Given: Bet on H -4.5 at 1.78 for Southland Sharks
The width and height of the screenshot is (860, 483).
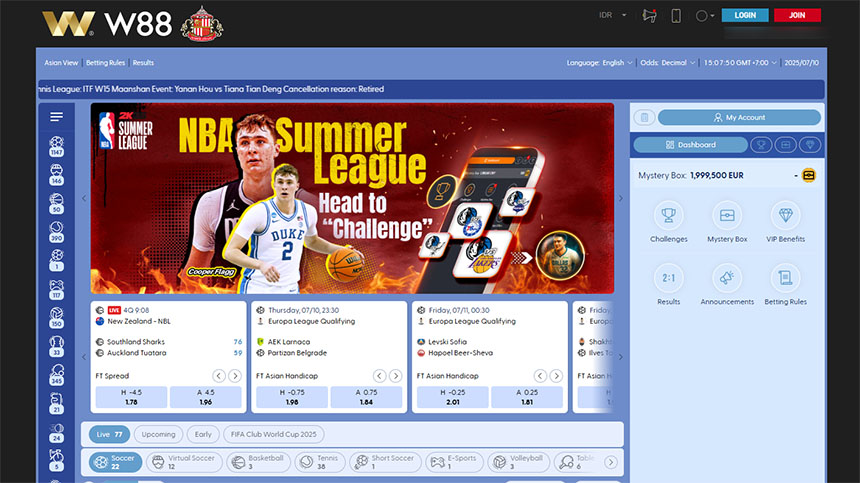Looking at the screenshot, I should click(131, 397).
